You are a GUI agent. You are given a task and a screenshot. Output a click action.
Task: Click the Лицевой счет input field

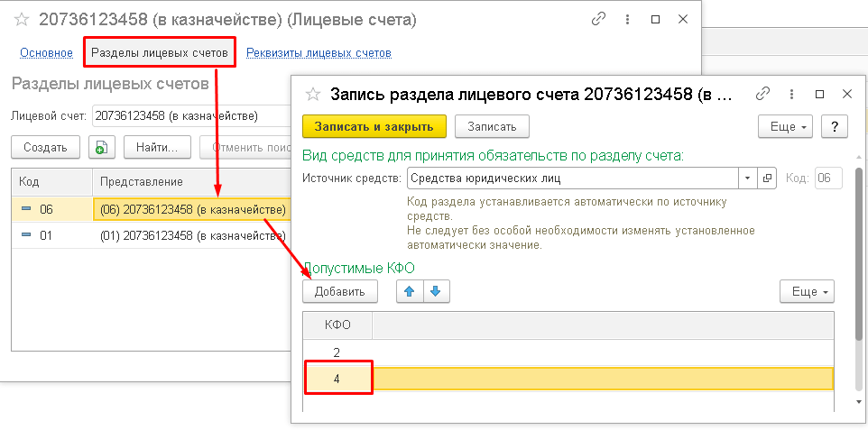[x=189, y=115]
